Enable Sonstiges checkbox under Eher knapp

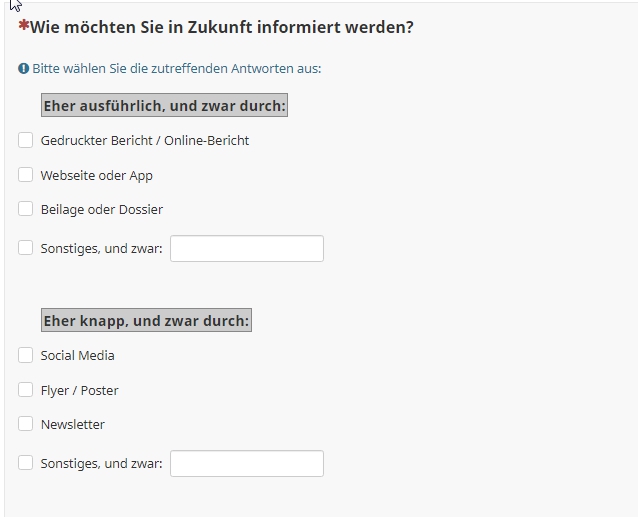[x=25, y=463]
